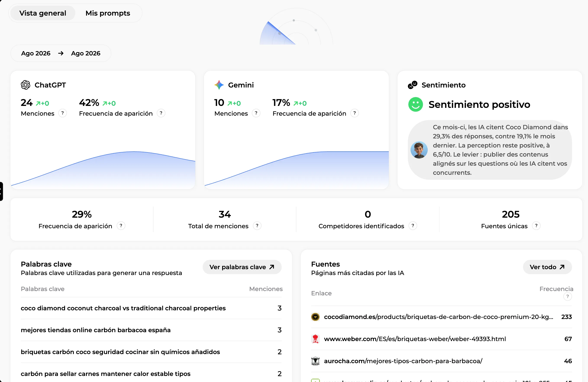588x382 pixels.
Task: Show help for Fuentes Frecuencia column
Action: tap(567, 297)
